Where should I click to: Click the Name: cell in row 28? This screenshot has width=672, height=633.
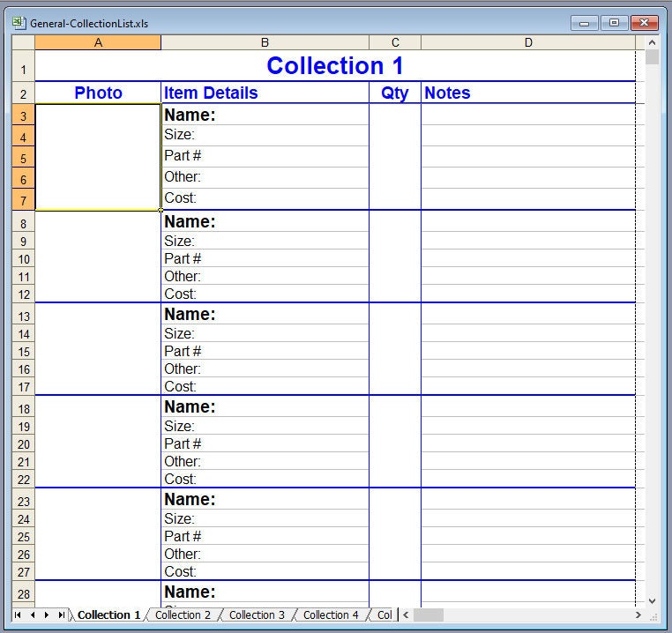(x=265, y=592)
